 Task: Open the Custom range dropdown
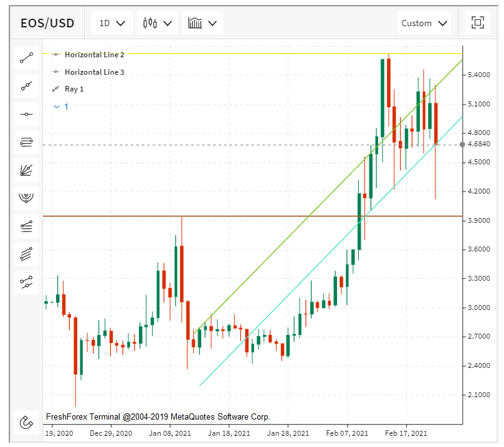[424, 23]
